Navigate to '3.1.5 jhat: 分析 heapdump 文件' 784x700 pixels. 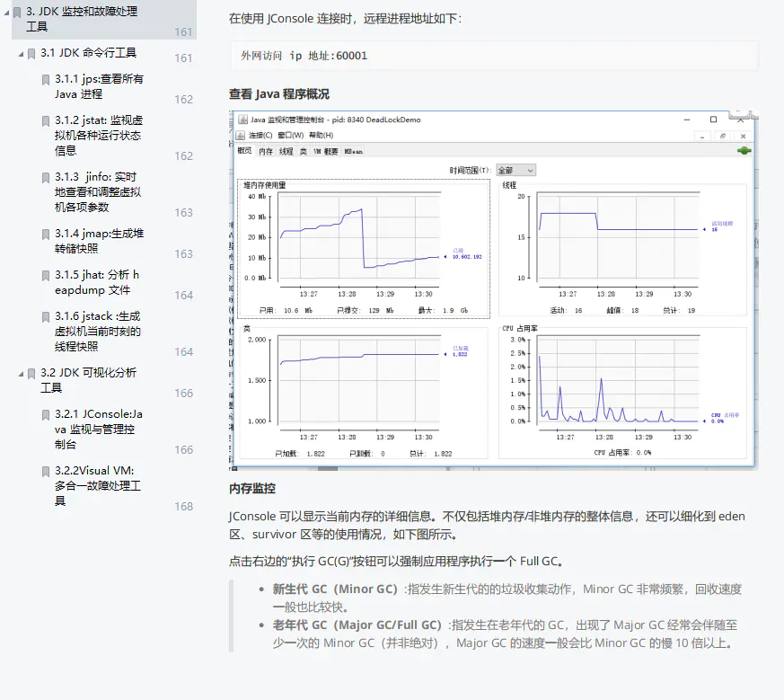[x=97, y=282]
